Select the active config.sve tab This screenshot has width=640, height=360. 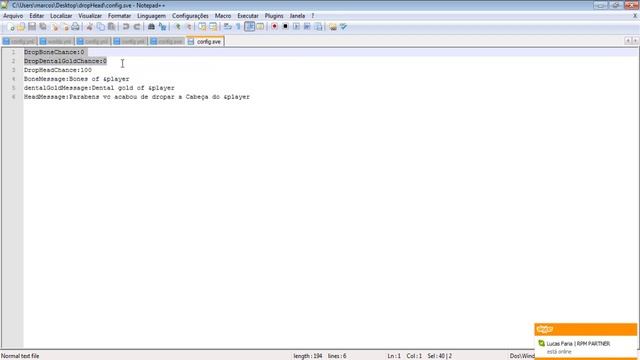coord(205,42)
